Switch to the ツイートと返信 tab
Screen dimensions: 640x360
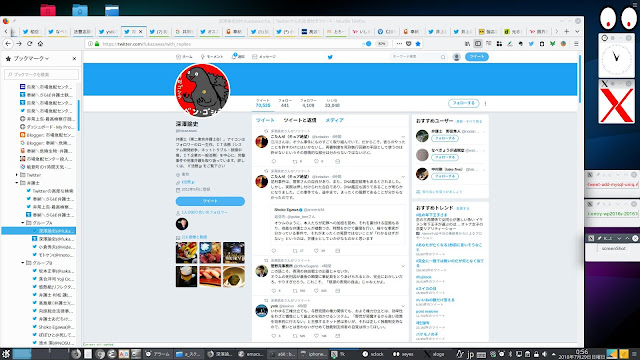pyautogui.click(x=300, y=120)
